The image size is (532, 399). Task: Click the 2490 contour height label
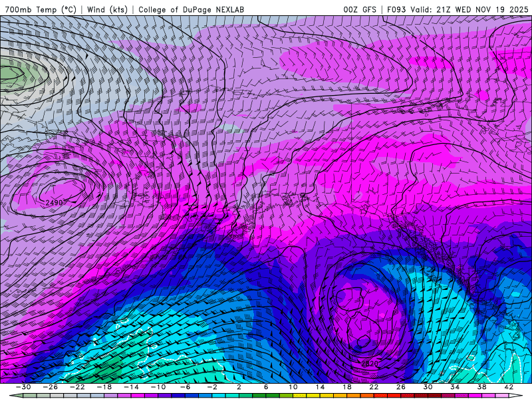55,203
